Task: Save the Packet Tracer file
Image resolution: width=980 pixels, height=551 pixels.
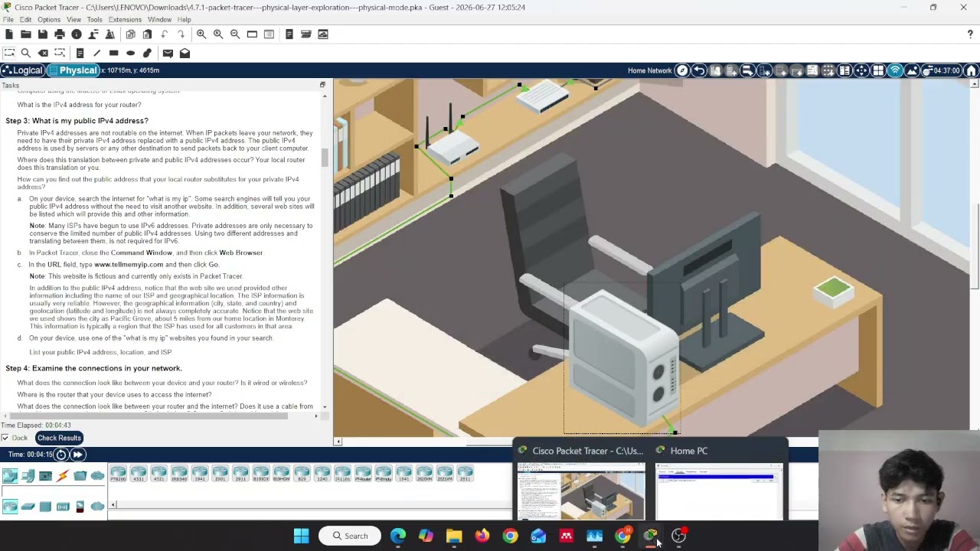Action: click(43, 34)
